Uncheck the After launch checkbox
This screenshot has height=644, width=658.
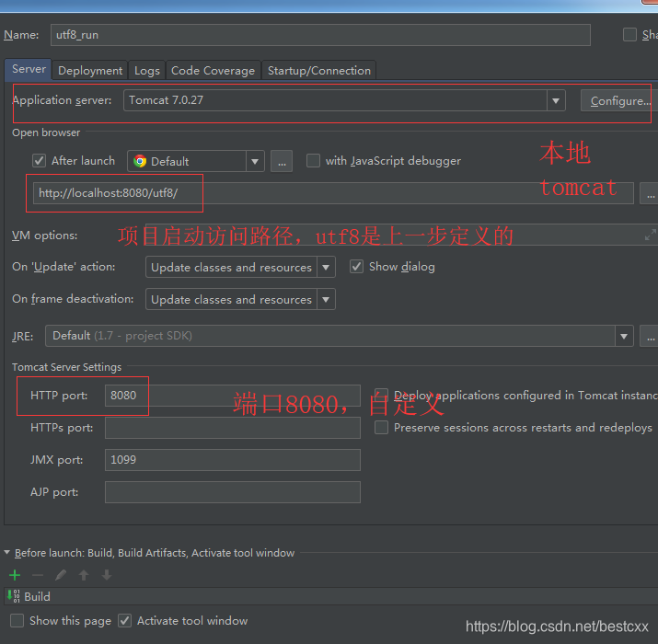pyautogui.click(x=39, y=161)
